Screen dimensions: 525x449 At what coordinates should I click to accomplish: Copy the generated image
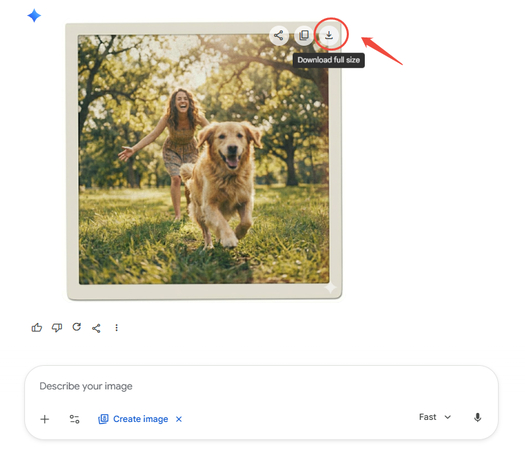pyautogui.click(x=304, y=35)
